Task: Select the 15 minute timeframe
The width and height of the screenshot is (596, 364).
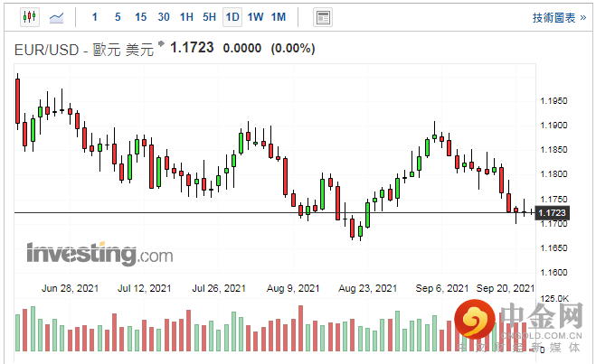Action: point(141,17)
